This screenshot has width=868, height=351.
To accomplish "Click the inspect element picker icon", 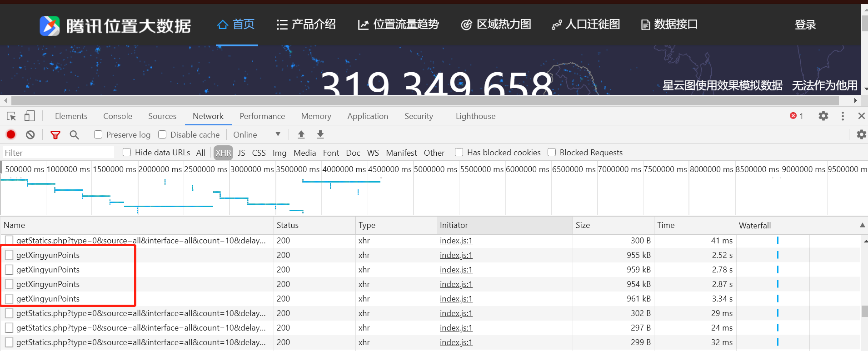I will click(11, 116).
